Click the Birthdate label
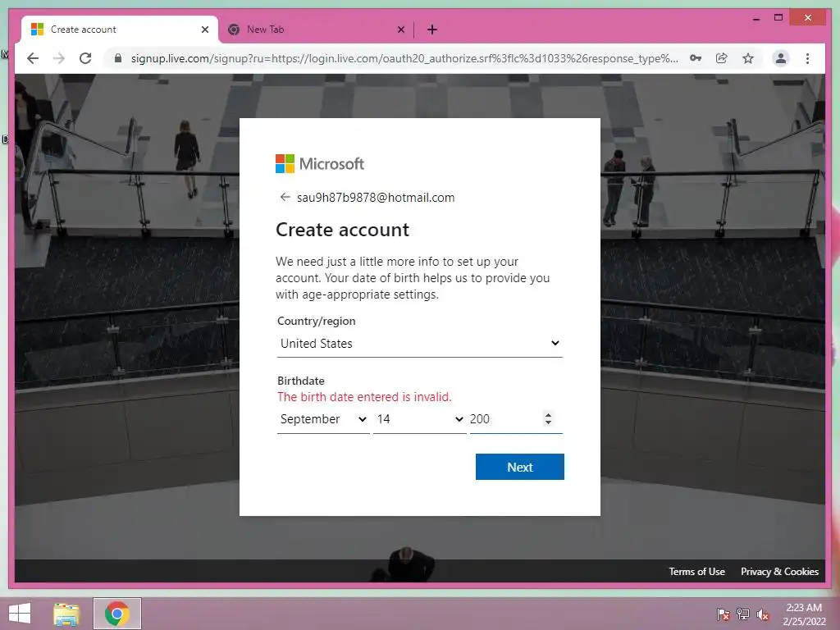Image resolution: width=840 pixels, height=630 pixels. (x=300, y=381)
